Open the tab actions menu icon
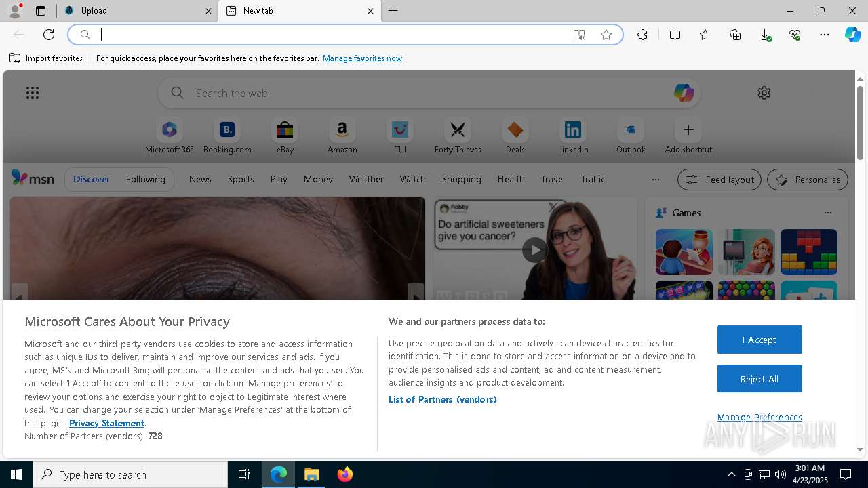The height and width of the screenshot is (488, 868). 41,11
